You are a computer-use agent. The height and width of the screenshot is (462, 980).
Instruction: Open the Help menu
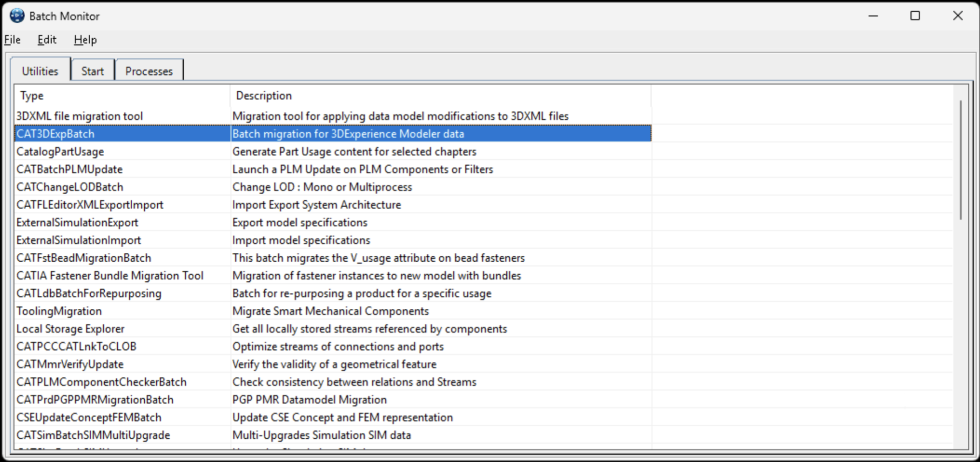85,40
